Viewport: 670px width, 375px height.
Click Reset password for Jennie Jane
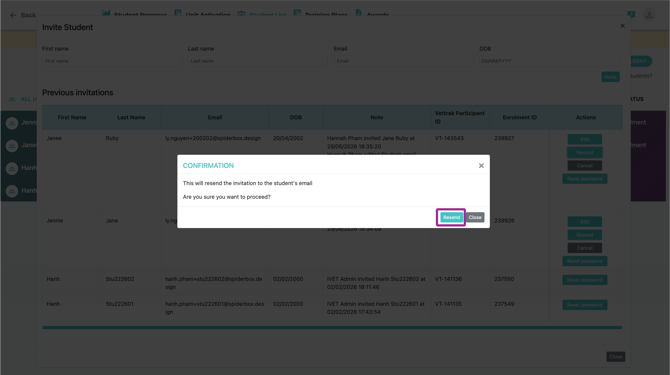(585, 261)
